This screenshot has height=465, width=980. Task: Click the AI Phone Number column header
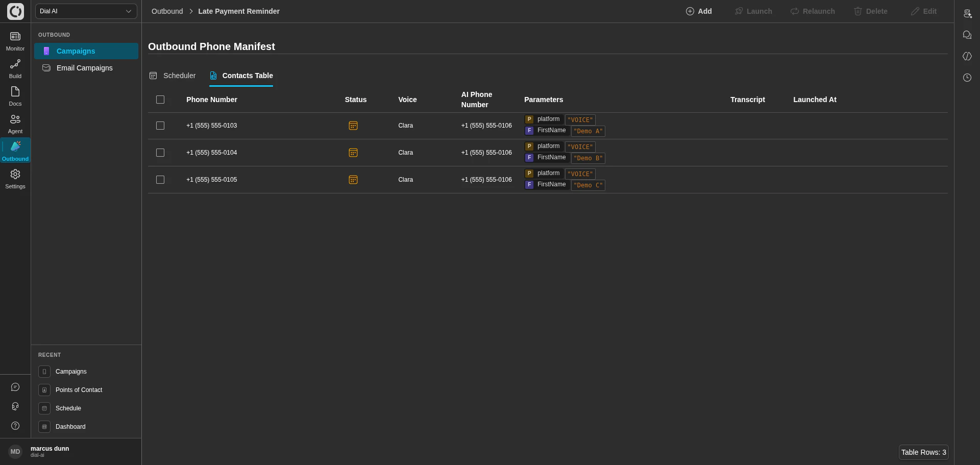click(x=477, y=100)
